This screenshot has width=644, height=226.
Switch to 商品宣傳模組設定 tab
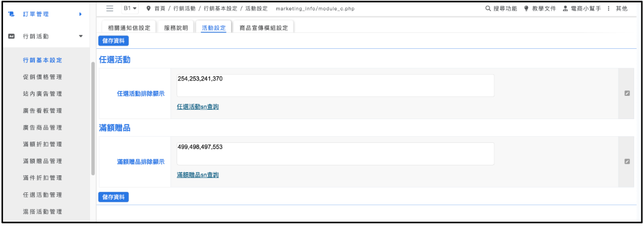point(263,27)
